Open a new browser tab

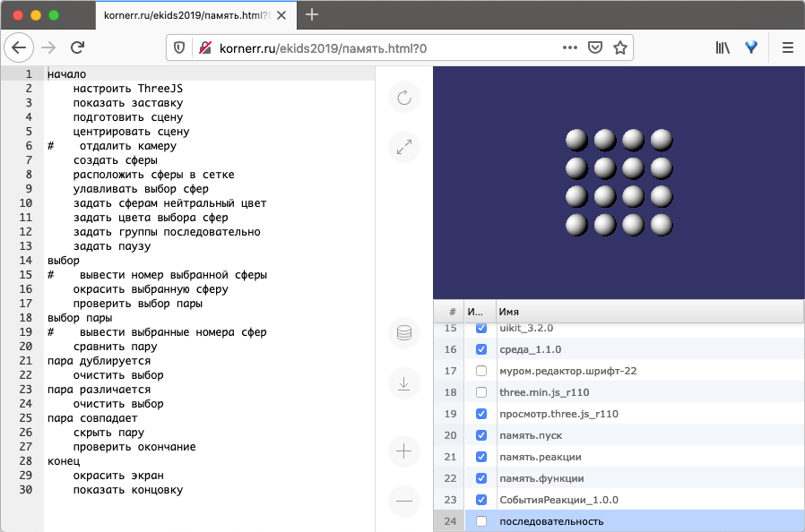coord(312,14)
